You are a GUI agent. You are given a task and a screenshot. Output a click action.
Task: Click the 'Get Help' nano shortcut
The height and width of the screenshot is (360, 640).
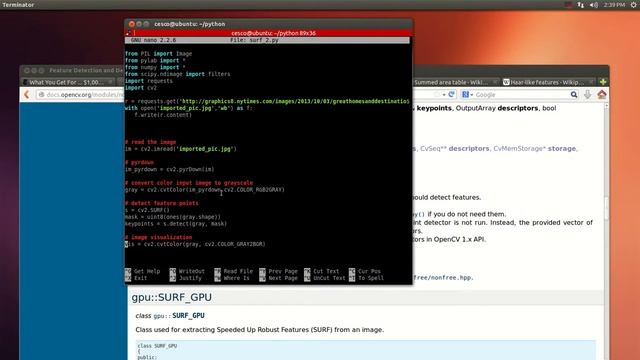click(x=142, y=271)
